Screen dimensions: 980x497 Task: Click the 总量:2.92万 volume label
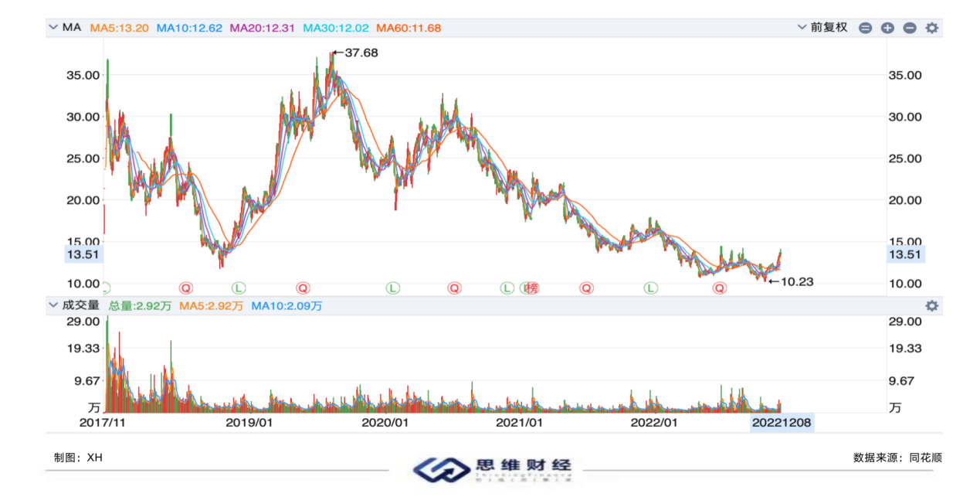tap(140, 306)
